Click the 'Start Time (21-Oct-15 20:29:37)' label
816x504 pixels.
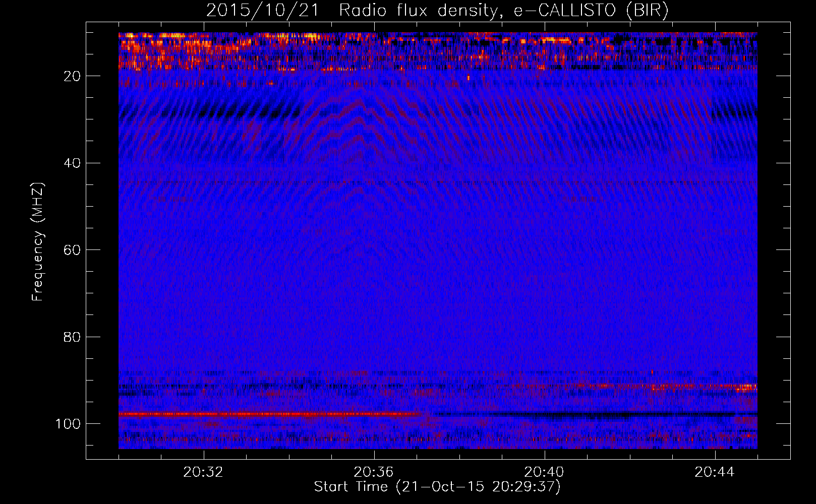pos(437,487)
